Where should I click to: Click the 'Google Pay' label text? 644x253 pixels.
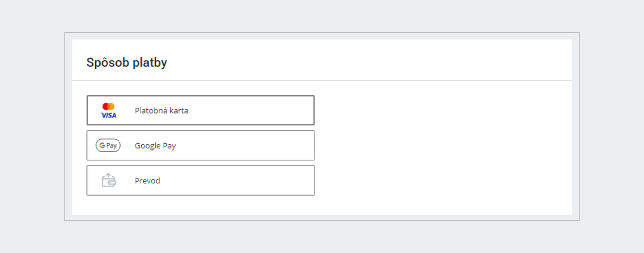pyautogui.click(x=155, y=146)
